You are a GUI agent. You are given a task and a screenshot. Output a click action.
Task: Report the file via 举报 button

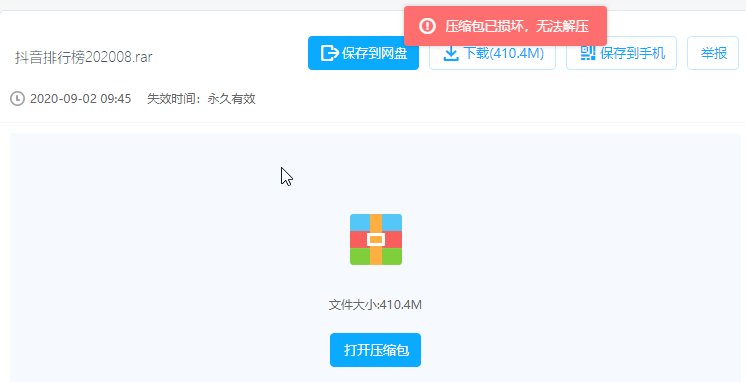[713, 53]
